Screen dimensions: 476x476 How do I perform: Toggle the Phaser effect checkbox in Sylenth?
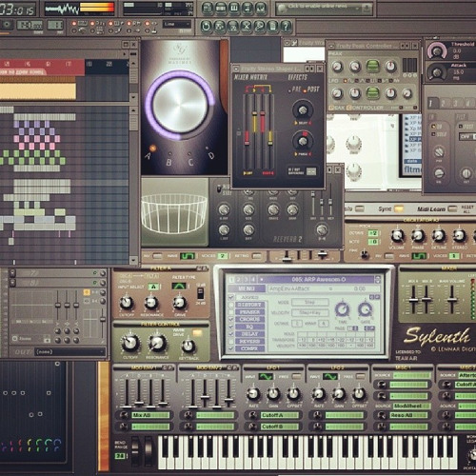click(231, 312)
